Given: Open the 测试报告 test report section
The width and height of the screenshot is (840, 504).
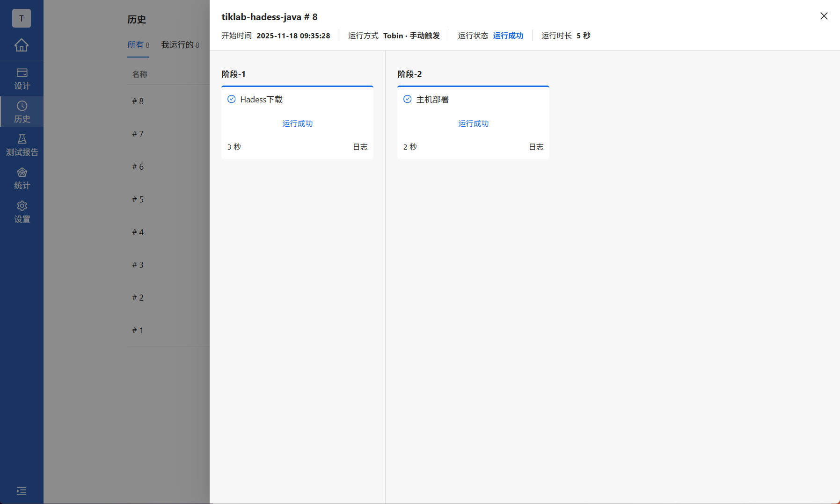Looking at the screenshot, I should point(22,145).
